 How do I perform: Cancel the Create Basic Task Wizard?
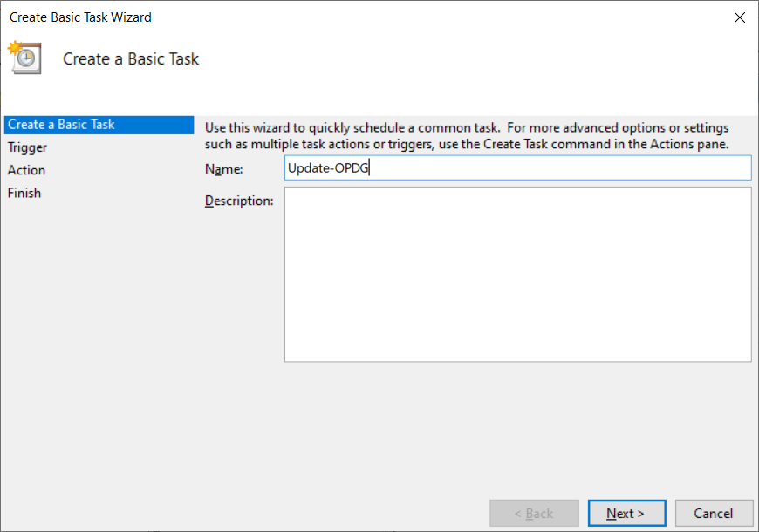(x=714, y=513)
